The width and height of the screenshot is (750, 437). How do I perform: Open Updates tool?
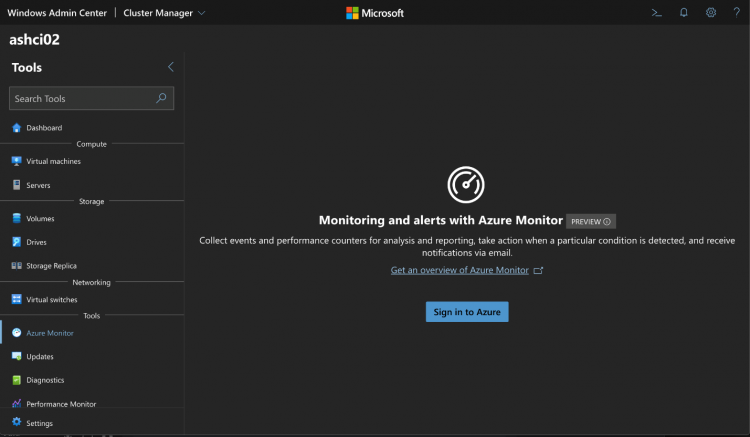(40, 356)
